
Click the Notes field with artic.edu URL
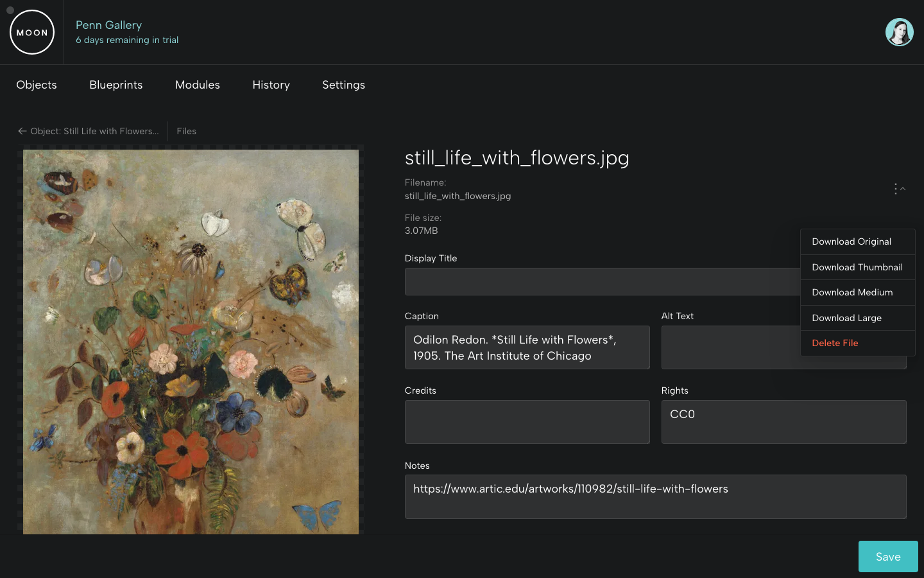coord(655,496)
